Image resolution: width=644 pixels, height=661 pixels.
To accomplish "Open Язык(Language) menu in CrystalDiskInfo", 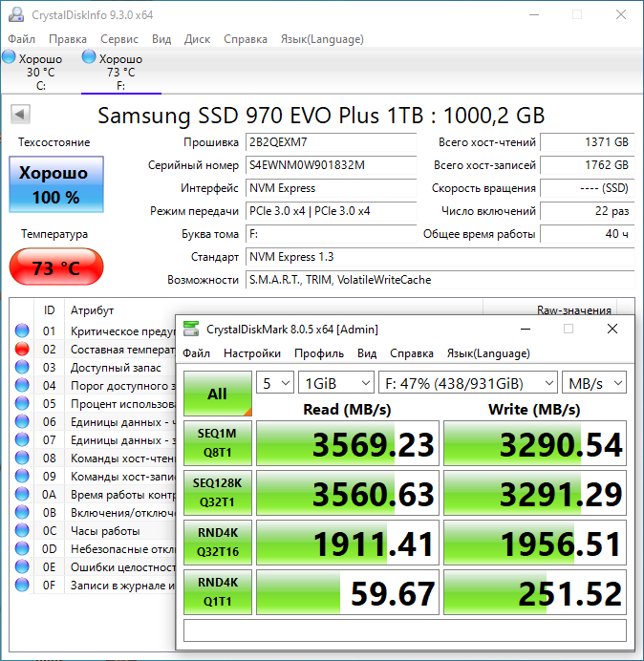I will click(322, 39).
